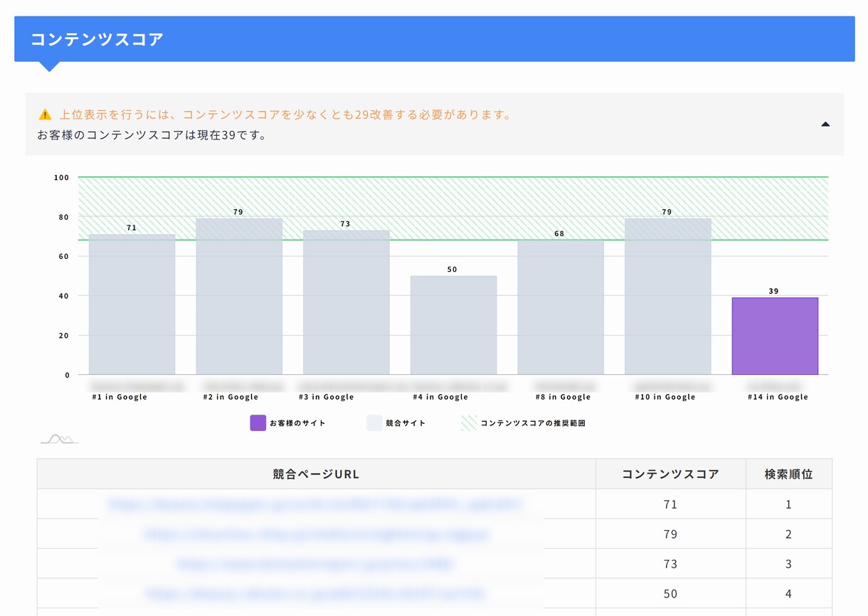
Task: Click the rank cell showing 2
Action: click(x=789, y=534)
